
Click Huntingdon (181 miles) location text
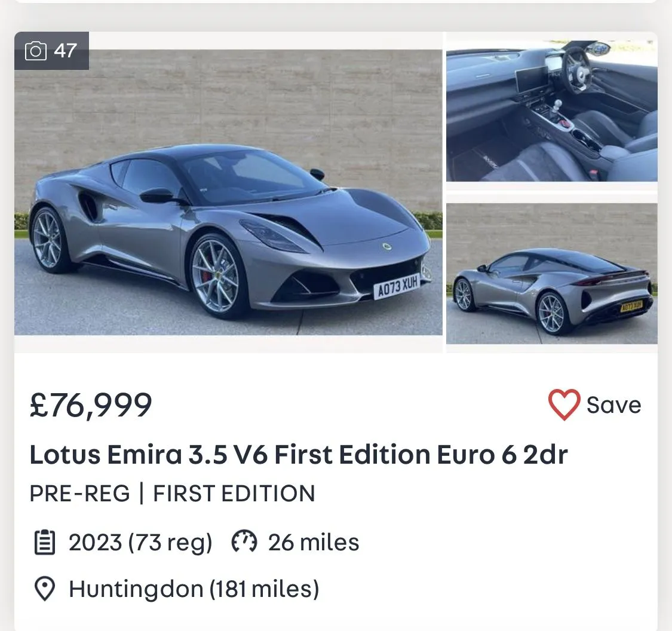point(194,589)
